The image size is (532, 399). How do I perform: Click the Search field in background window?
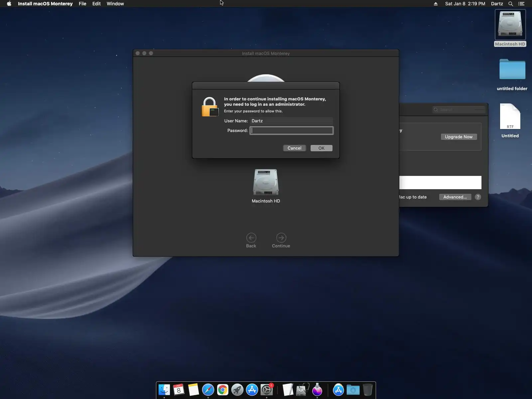[x=459, y=109]
